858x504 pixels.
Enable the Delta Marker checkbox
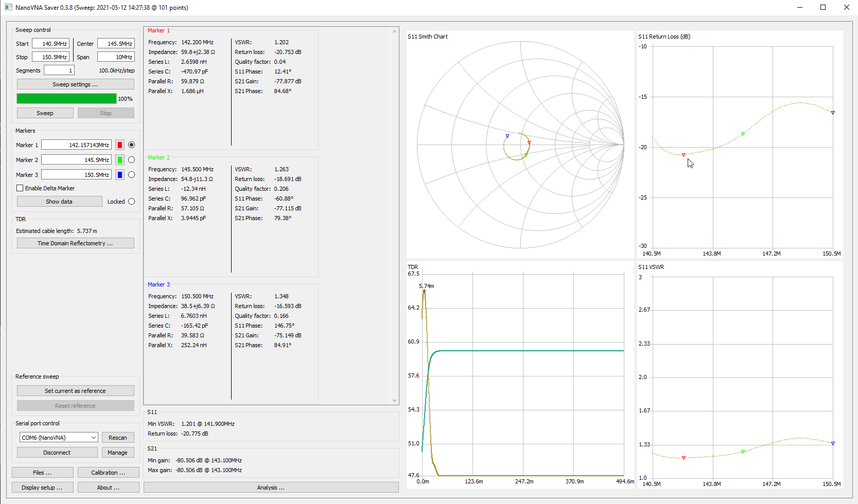click(x=20, y=188)
